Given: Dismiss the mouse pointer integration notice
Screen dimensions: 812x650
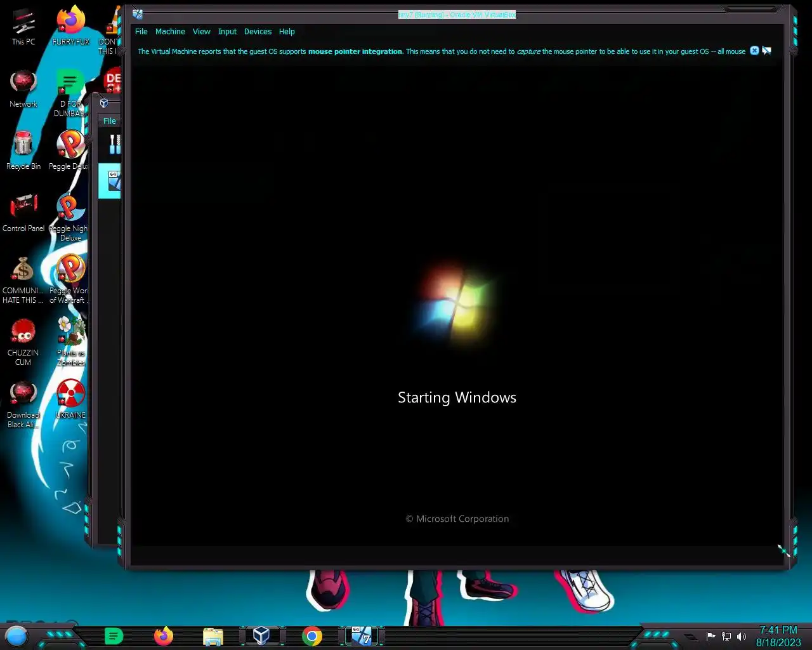Looking at the screenshot, I should [x=754, y=51].
